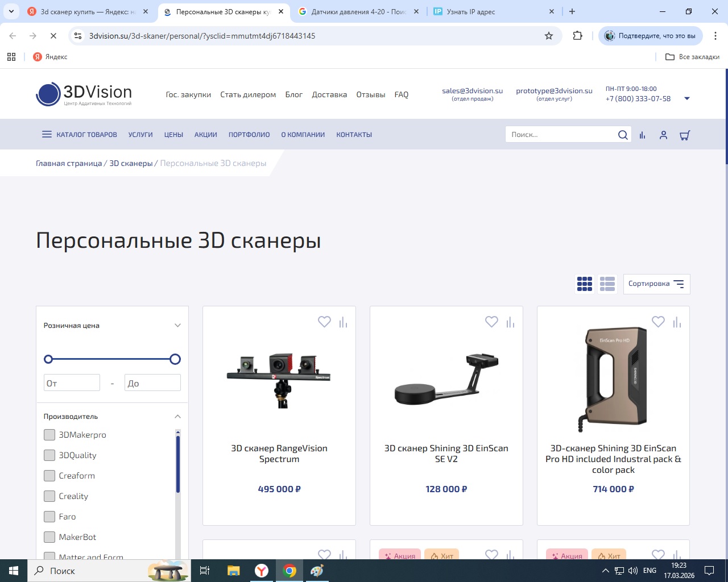Switch to Датчики давления Google tab
Screen dimensions: 728x582
359,11
